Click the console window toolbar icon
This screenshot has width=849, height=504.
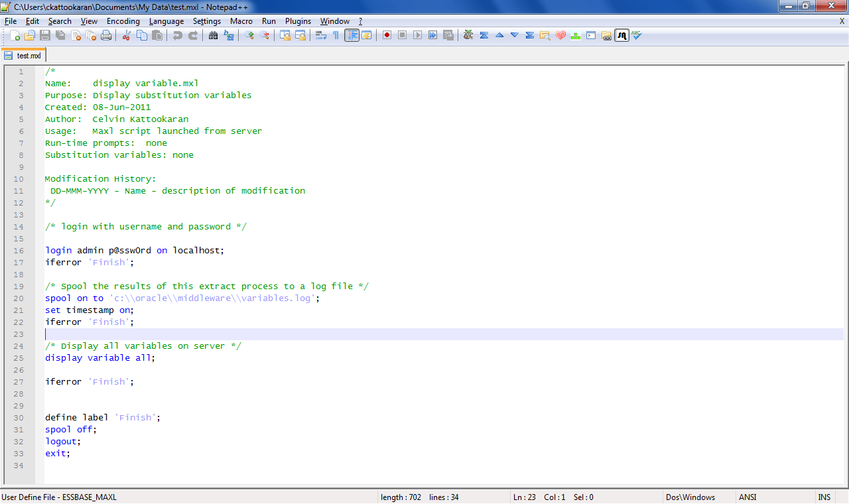591,35
